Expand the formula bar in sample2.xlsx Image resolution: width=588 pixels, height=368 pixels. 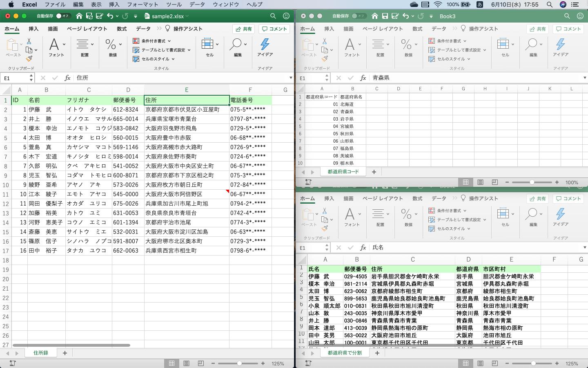[290, 78]
